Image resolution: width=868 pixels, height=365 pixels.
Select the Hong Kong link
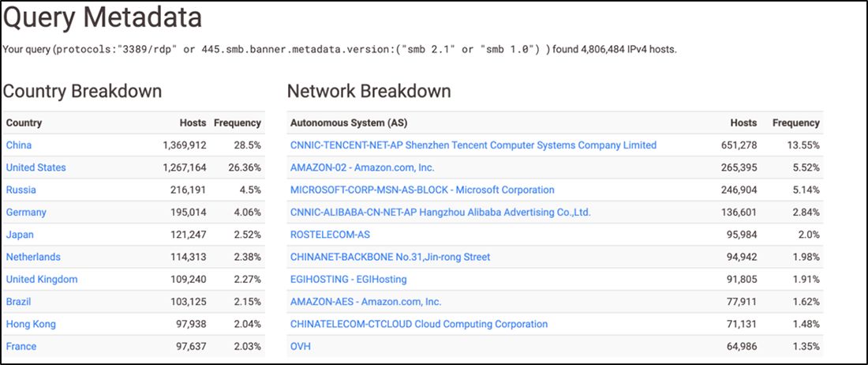[31, 324]
